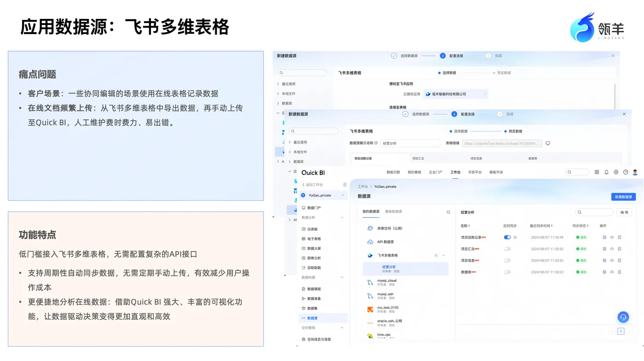This screenshot has width=644, height=361.
Task: Enable scheduled sync for 项目信息
Action: (x=507, y=261)
